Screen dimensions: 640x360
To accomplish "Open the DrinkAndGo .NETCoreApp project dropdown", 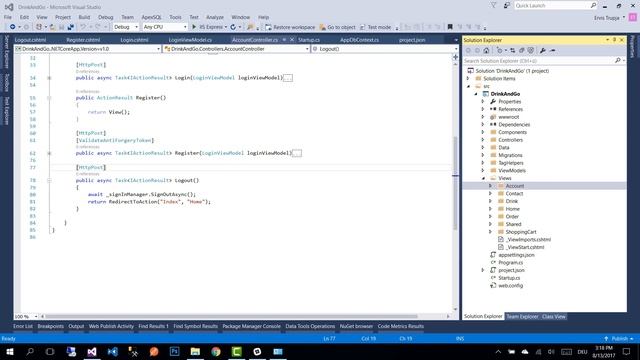I will pos(88,49).
